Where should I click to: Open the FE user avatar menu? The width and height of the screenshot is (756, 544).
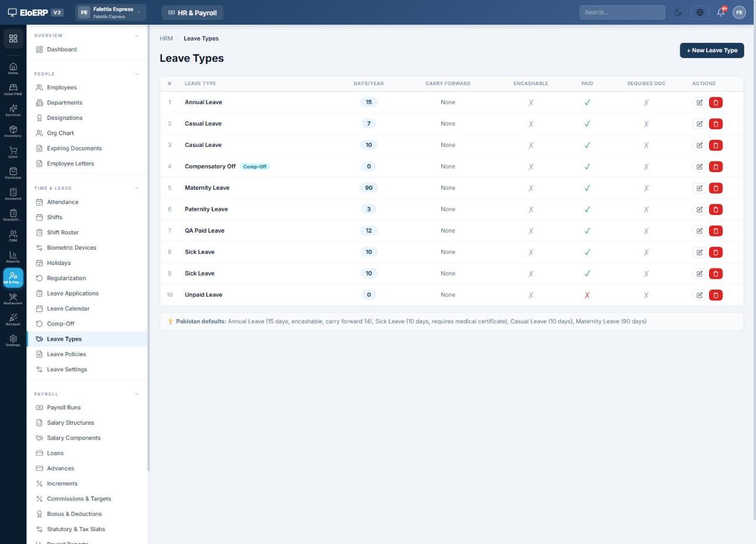click(x=739, y=12)
